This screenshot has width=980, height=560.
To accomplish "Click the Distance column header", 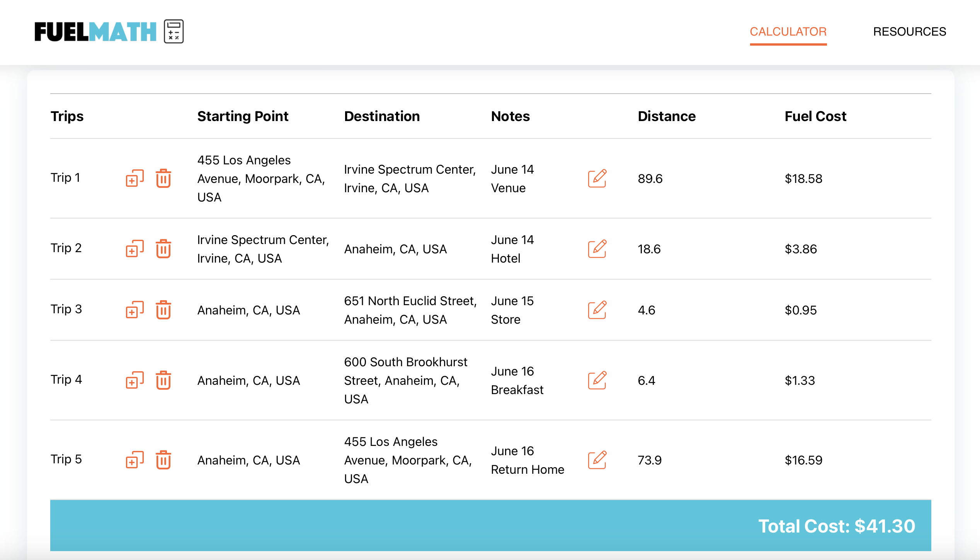I will 667,116.
